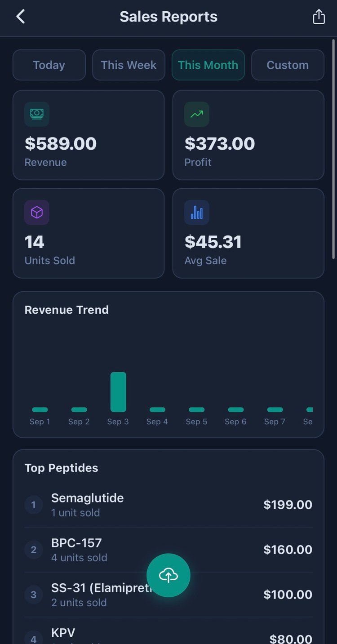Screen dimensions: 337x644
Task: Tap the Sales Reports title
Action: (x=168, y=17)
